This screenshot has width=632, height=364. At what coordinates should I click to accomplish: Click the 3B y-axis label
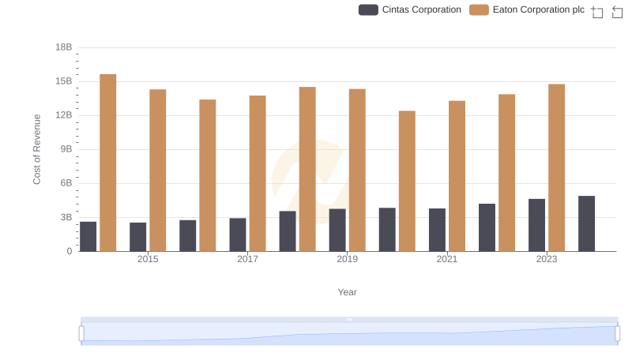click(x=66, y=217)
